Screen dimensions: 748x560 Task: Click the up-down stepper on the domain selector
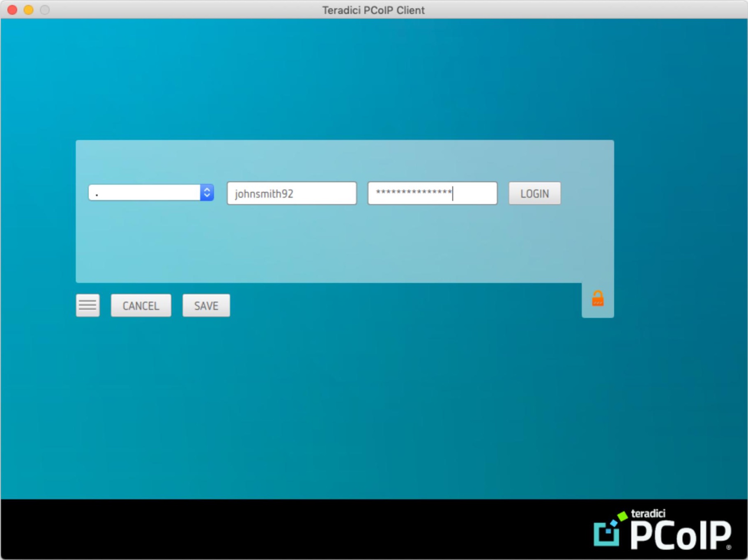207,193
